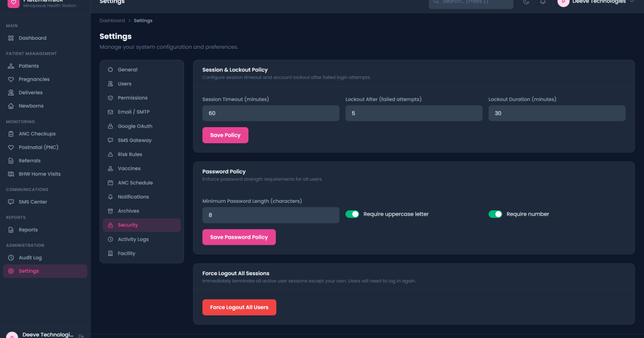Click the red Force Logout All Users button
This screenshot has width=644, height=338.
(239, 307)
